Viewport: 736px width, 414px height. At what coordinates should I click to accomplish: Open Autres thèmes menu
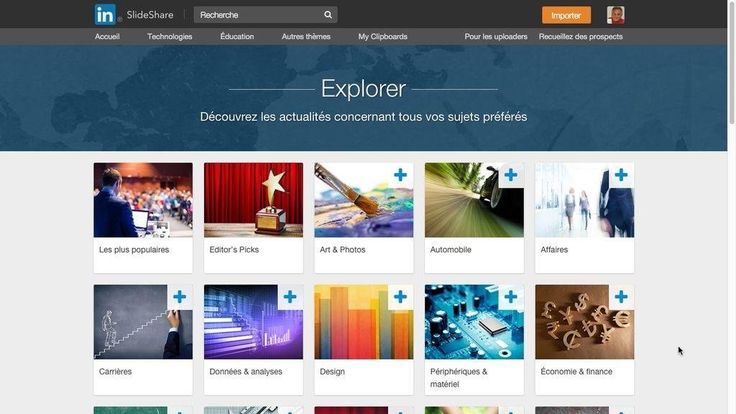point(306,37)
